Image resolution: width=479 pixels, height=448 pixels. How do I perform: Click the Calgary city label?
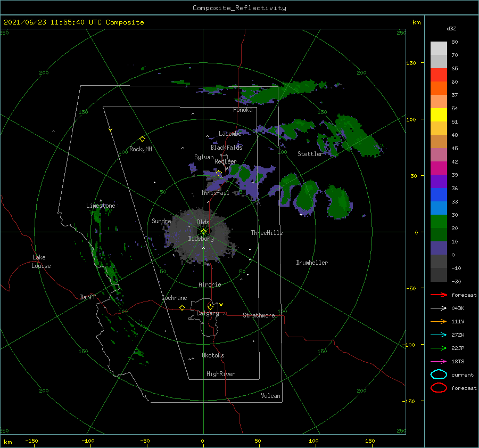click(x=208, y=313)
